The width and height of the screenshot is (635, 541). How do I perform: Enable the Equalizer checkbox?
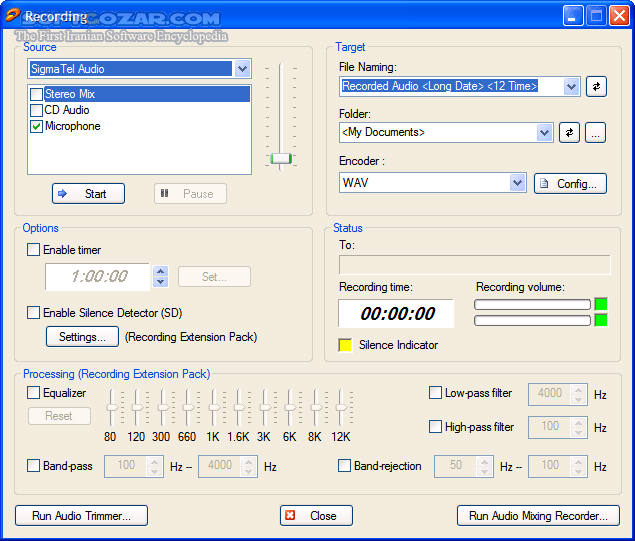34,393
